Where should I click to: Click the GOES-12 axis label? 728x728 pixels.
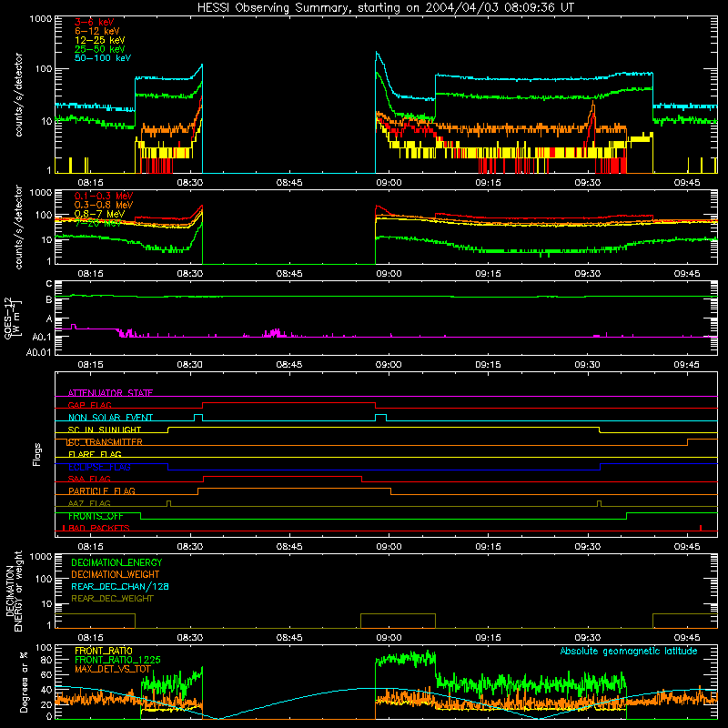[x=13, y=318]
